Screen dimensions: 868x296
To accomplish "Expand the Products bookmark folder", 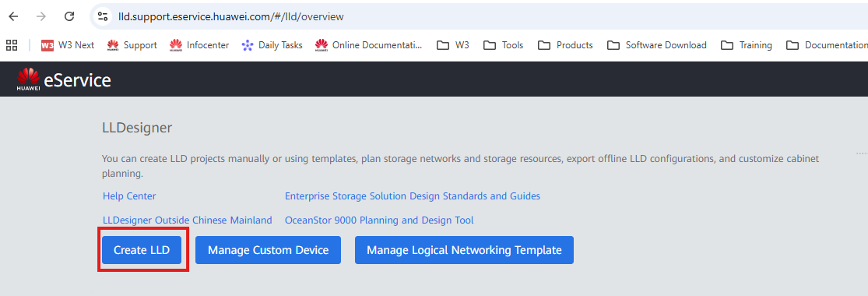I will click(565, 45).
